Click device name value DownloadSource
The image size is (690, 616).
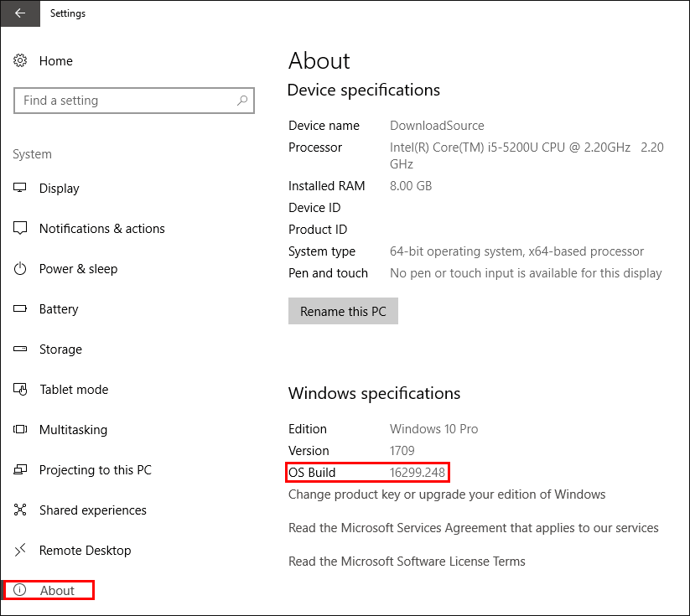tap(437, 126)
